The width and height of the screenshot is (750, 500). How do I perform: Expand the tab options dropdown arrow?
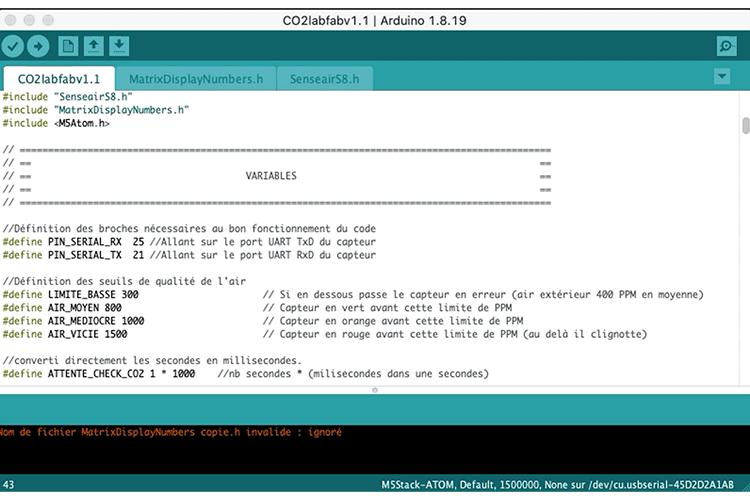[x=722, y=76]
